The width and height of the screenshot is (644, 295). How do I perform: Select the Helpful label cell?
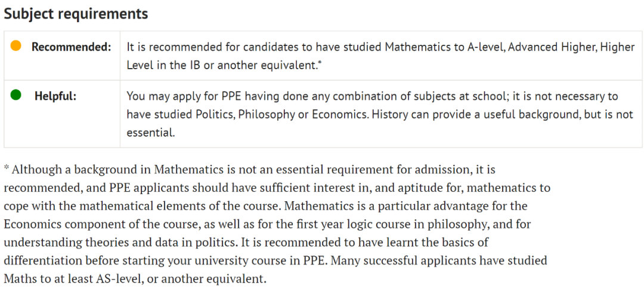click(x=62, y=114)
